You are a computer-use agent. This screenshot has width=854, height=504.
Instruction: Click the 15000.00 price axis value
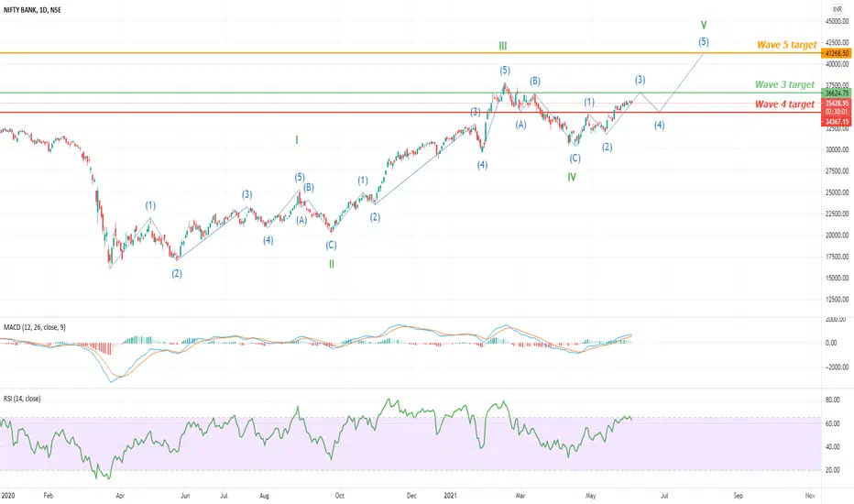click(838, 278)
